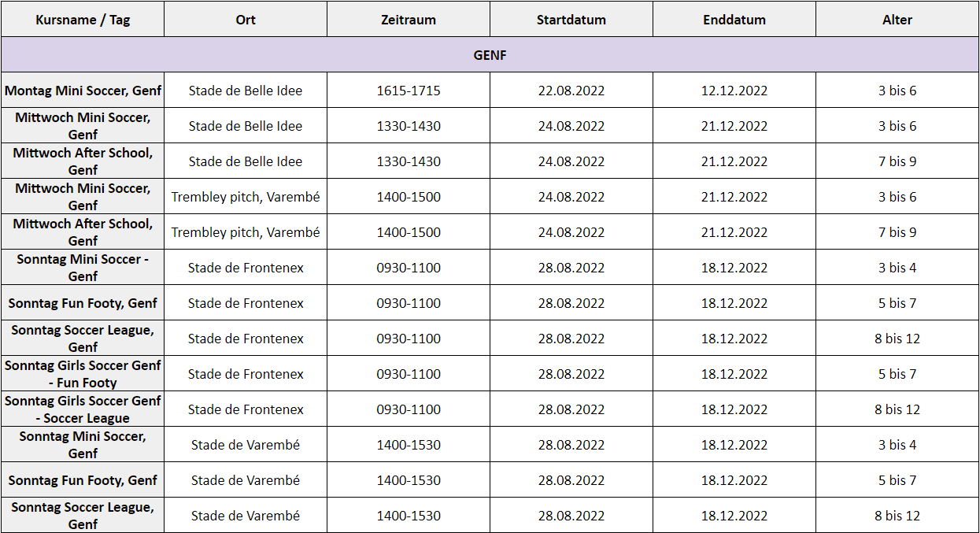Select the '1400-1530' cell in last row
This screenshot has height=533, width=980.
point(409,516)
